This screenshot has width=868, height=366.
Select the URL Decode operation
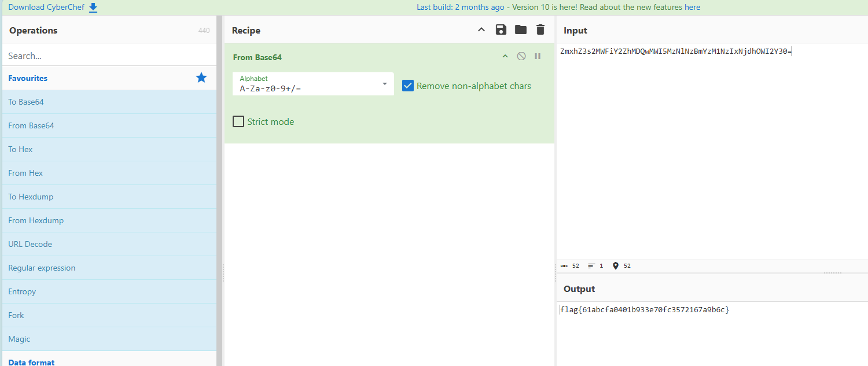pyautogui.click(x=30, y=244)
